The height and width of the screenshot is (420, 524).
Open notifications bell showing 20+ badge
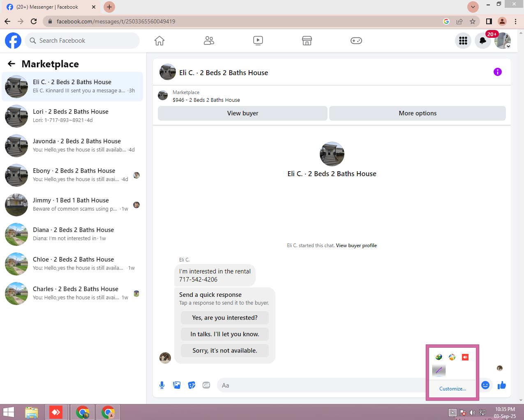tap(483, 41)
